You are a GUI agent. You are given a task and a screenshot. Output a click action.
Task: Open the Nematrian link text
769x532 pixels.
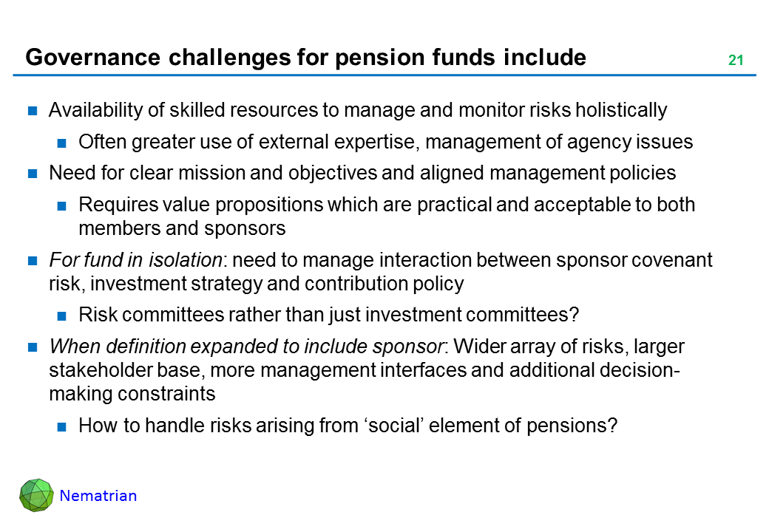[98, 496]
